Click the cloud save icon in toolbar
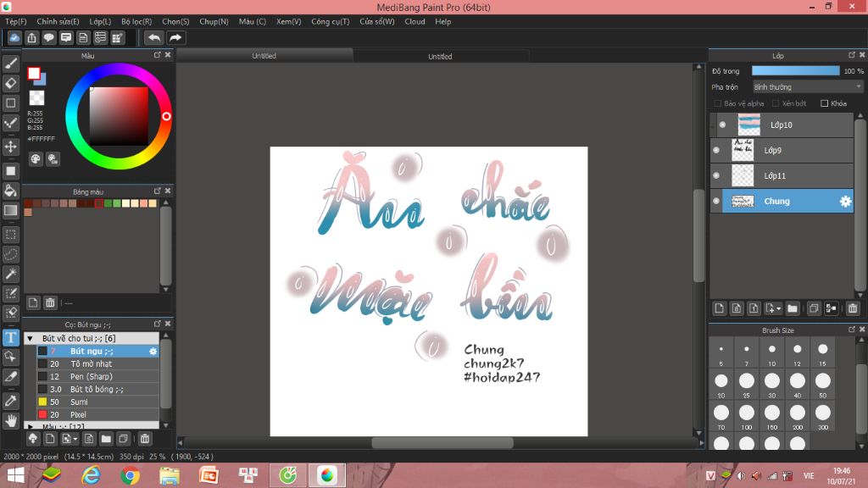Image resolution: width=868 pixels, height=488 pixels. pos(14,37)
